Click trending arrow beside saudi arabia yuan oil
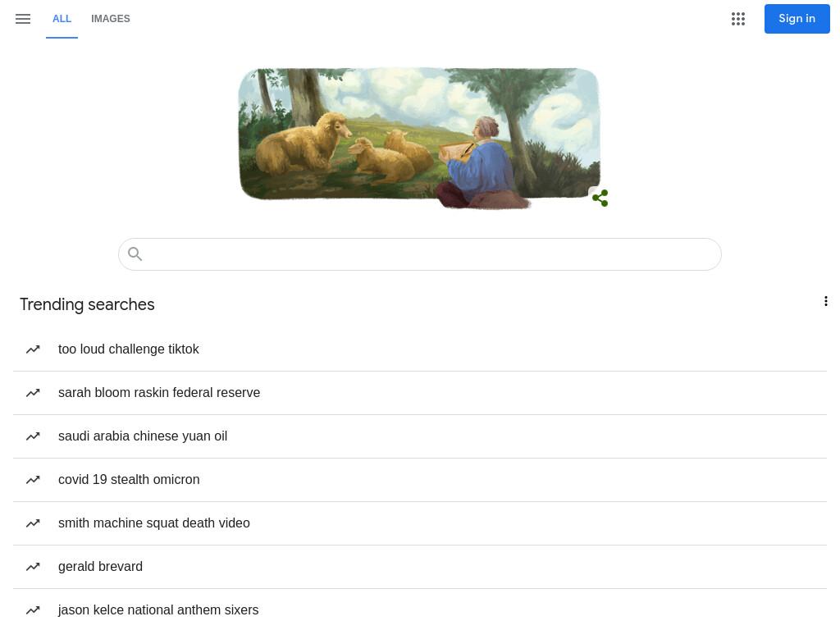Screen dimensions: 840x630 click(33, 436)
